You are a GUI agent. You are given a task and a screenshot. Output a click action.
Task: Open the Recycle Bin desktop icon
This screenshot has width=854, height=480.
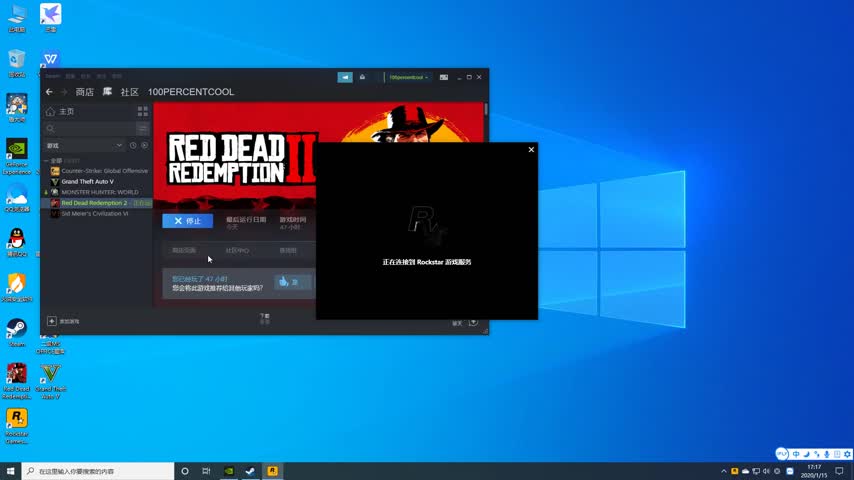coord(16,63)
